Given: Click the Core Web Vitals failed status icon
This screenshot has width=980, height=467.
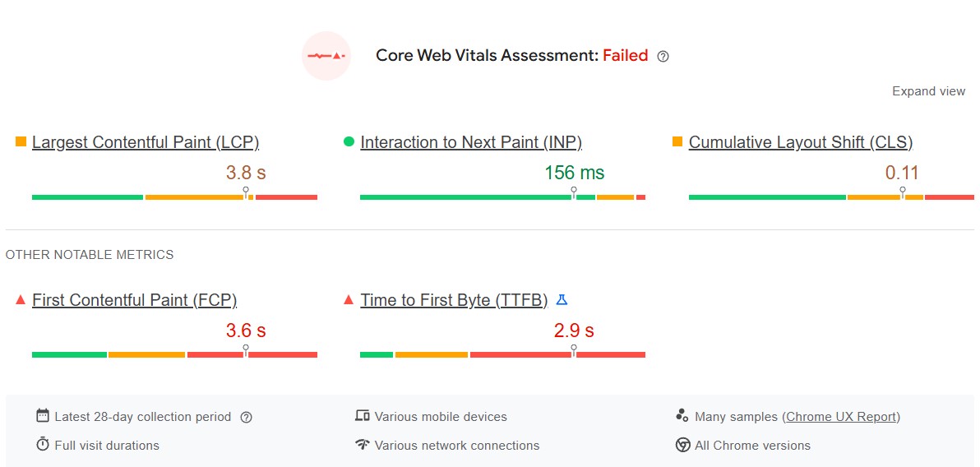Looking at the screenshot, I should tap(326, 56).
